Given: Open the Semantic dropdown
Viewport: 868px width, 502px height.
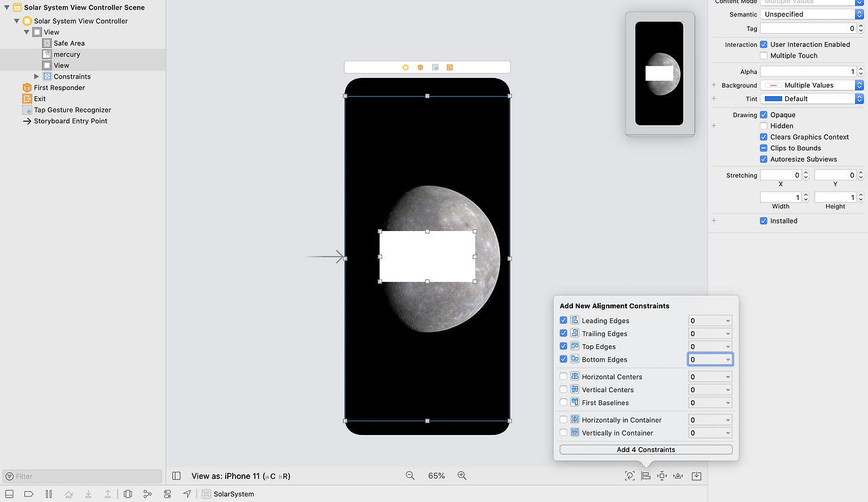Looking at the screenshot, I should 812,14.
